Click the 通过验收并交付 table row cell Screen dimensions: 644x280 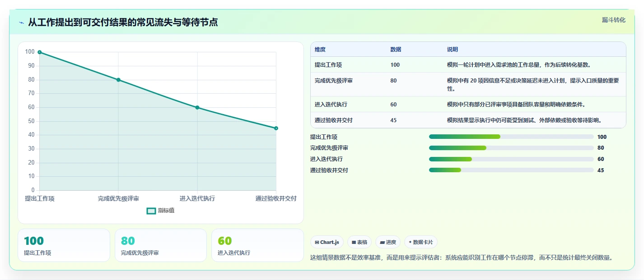click(334, 120)
